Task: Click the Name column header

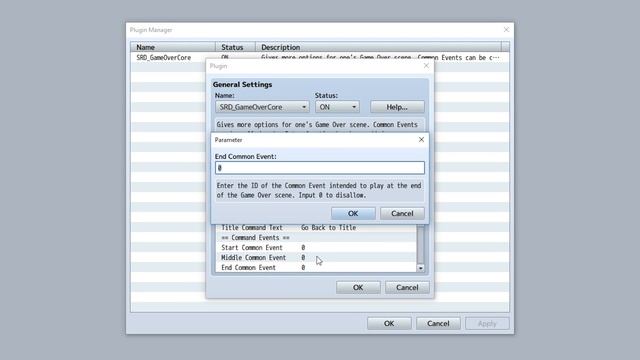Action: coord(173,47)
